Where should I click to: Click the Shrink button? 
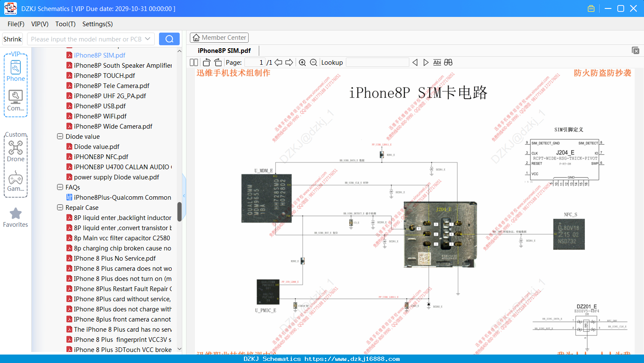pos(12,39)
